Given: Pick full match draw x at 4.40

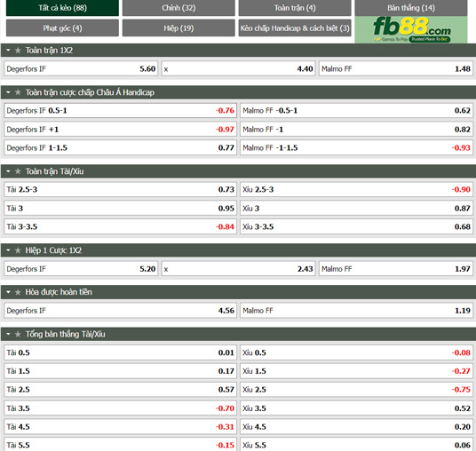Looking at the screenshot, I should pos(238,69).
